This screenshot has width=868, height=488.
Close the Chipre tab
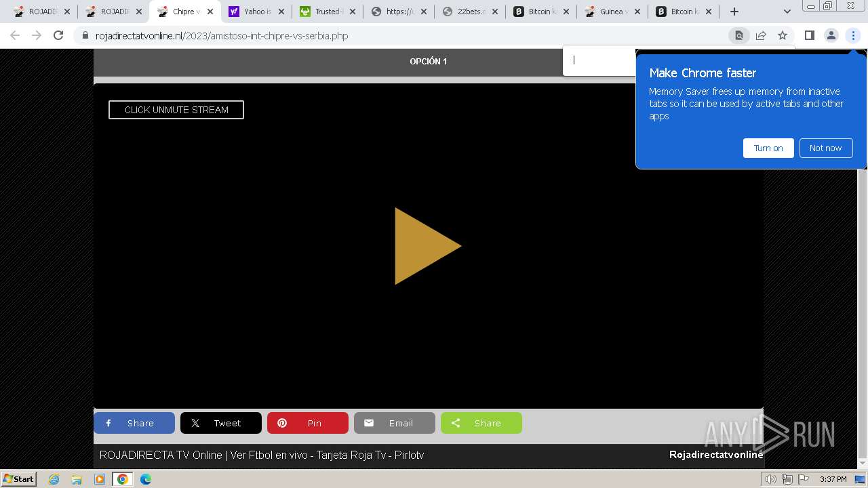pyautogui.click(x=210, y=12)
